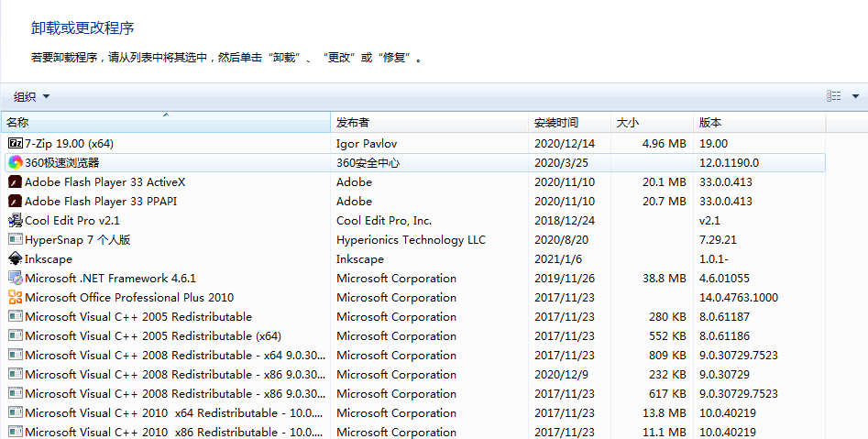Viewport: 868px width, 439px height.
Task: Select Microsoft Visual C++ 2005 Redistributable (x64) name
Action: click(x=153, y=336)
